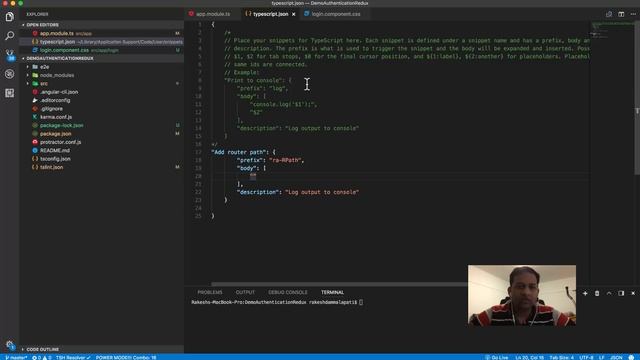
Task: Place cursor on "prefix": "ra-RPath" line
Action: click(x=270, y=160)
